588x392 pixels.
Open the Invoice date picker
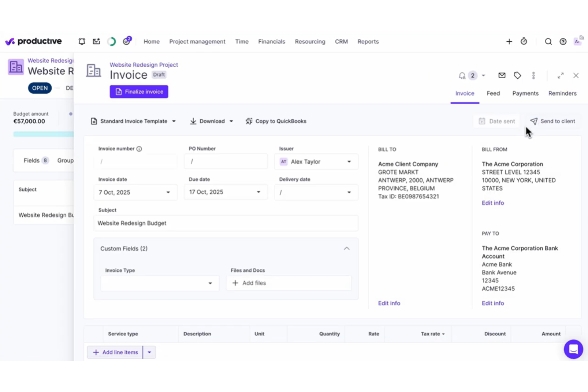pyautogui.click(x=135, y=192)
